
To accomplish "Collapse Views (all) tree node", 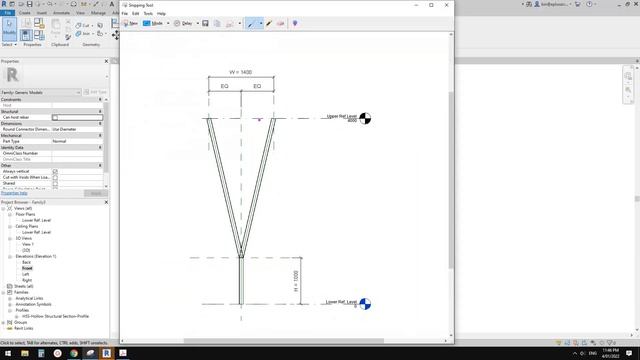I will click(4, 209).
